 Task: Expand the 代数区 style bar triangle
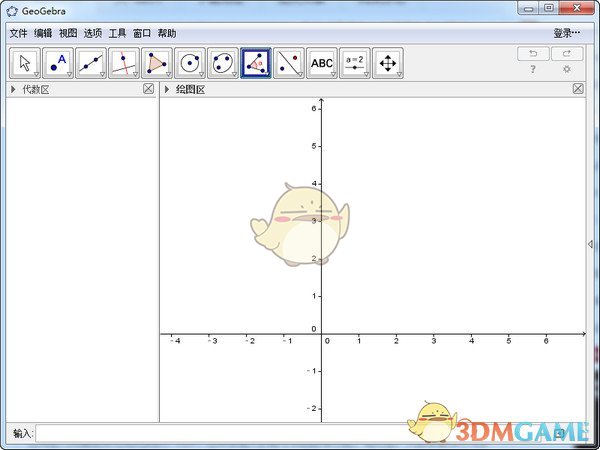[13, 90]
